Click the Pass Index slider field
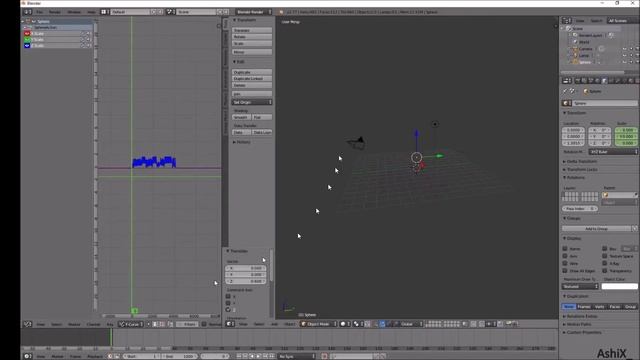This screenshot has width=640, height=360. click(x=580, y=209)
